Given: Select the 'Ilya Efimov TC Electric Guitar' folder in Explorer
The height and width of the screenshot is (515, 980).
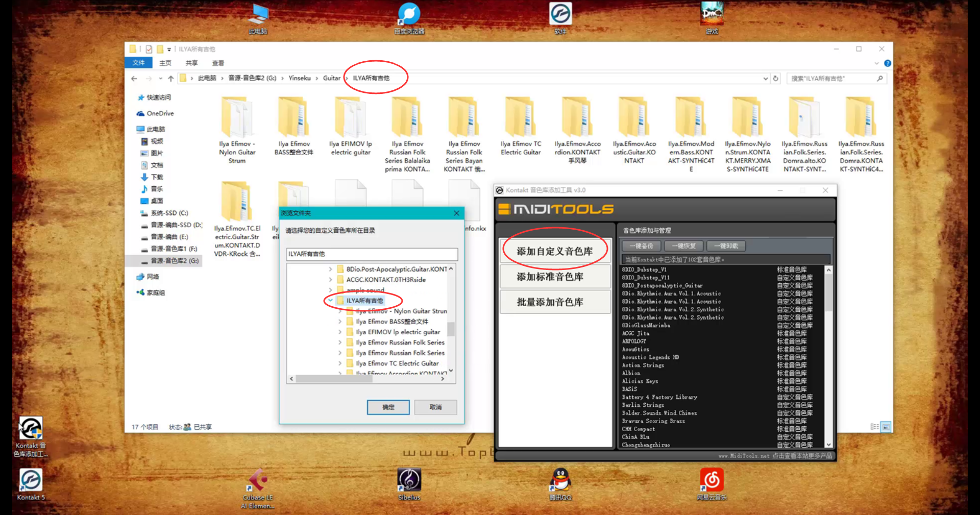Looking at the screenshot, I should point(521,127).
